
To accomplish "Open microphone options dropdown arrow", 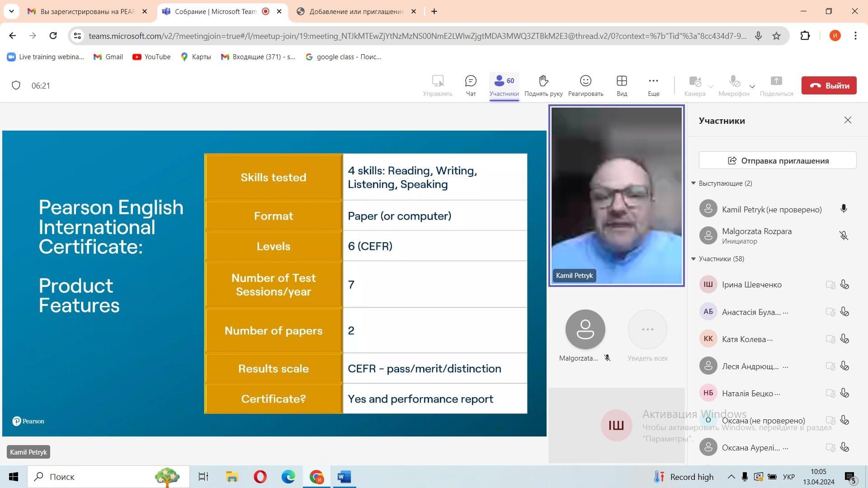I will (752, 86).
